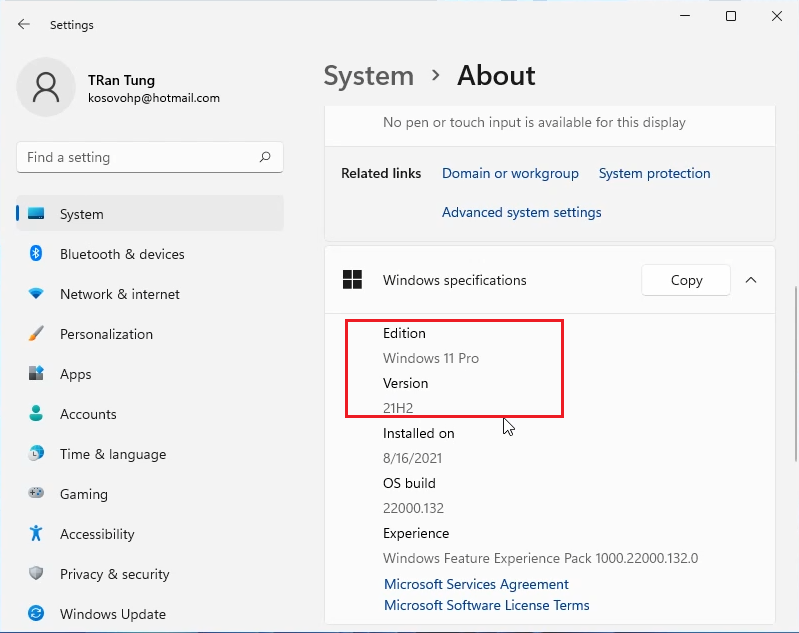
Task: Click the Windows 11 Pro edition value
Action: pos(431,358)
